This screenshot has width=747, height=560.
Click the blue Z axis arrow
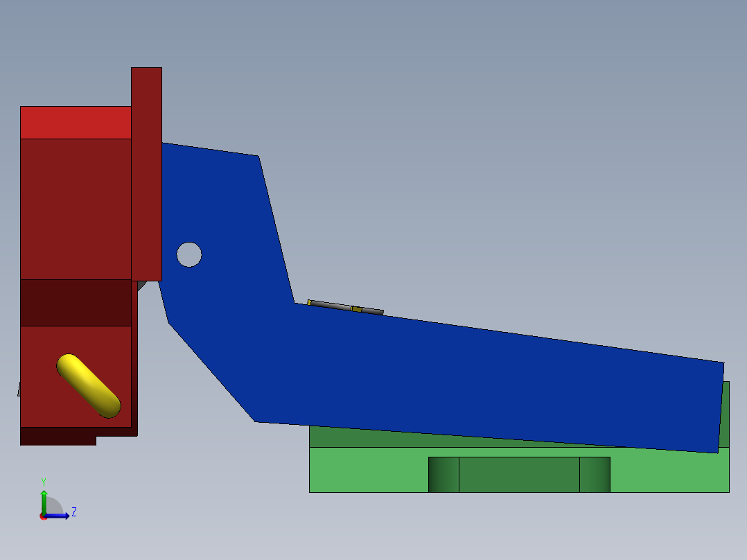pos(58,516)
